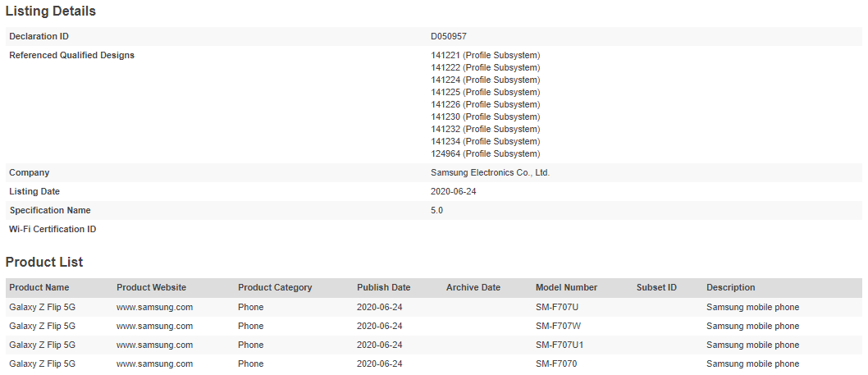
Task: Open qualified design 141232
Action: [x=445, y=129]
